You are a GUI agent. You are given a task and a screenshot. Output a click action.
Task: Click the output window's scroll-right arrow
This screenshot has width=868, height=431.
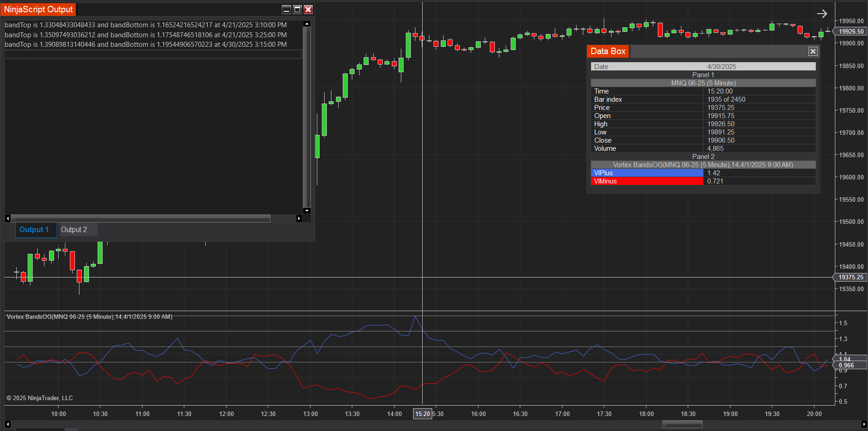[x=299, y=218]
